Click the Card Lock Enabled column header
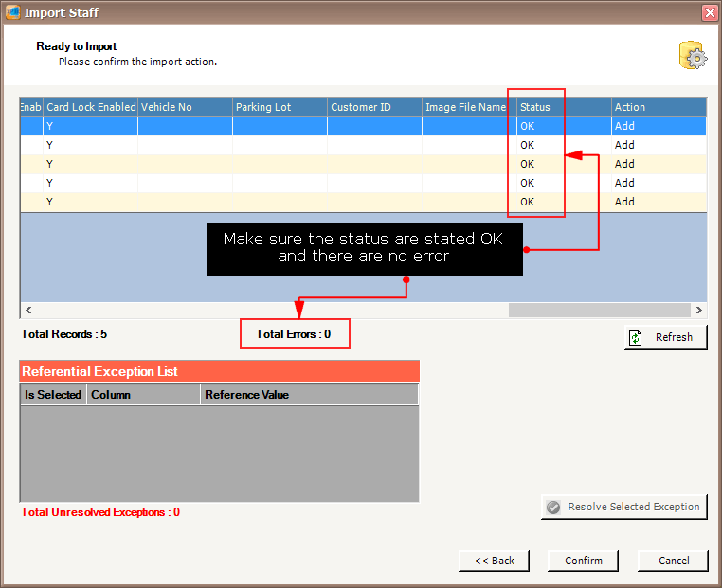722x588 pixels. [x=91, y=107]
